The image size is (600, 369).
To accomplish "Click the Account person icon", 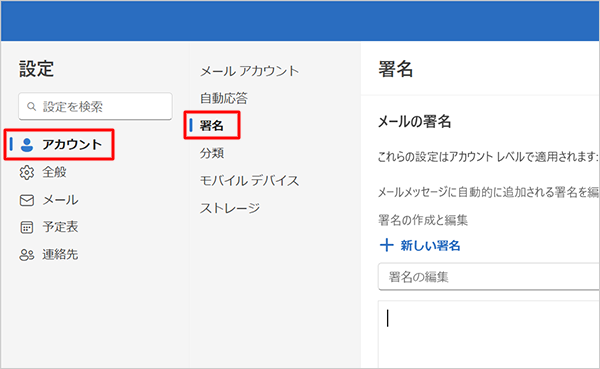I will pos(27,145).
